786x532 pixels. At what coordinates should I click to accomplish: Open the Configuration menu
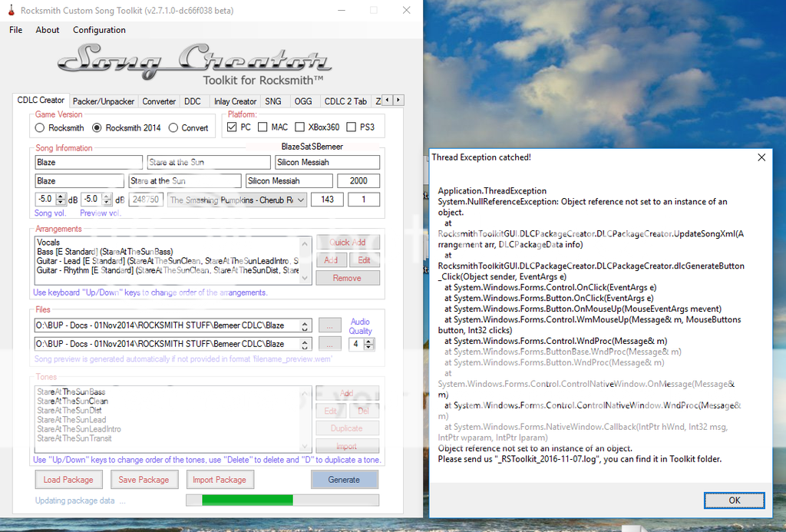click(99, 30)
